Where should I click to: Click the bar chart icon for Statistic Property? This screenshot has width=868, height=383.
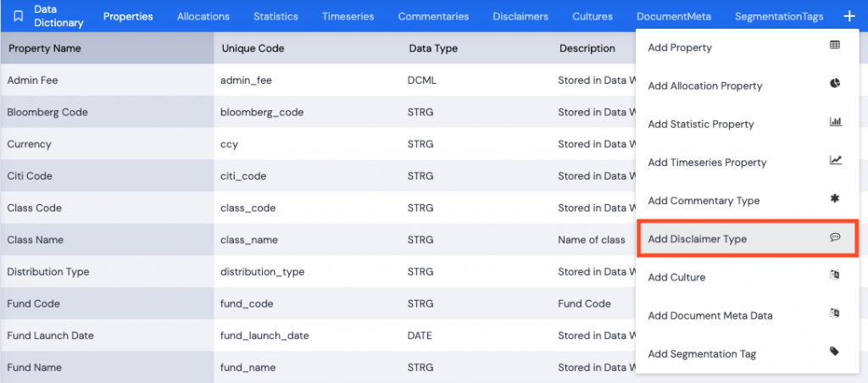835,122
